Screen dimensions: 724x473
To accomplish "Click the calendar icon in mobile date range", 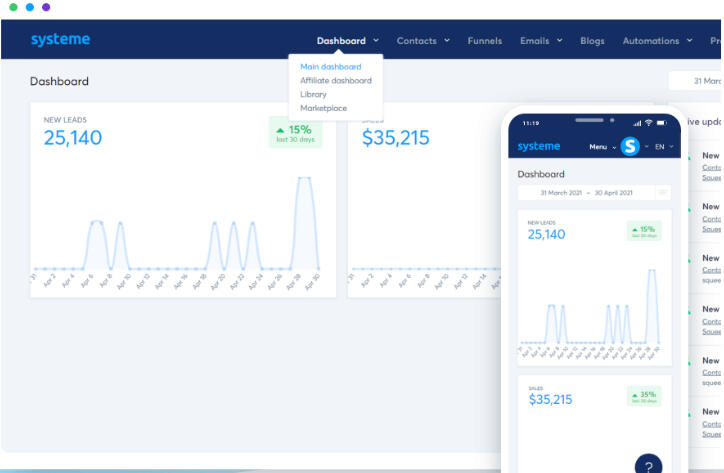I will [663, 192].
